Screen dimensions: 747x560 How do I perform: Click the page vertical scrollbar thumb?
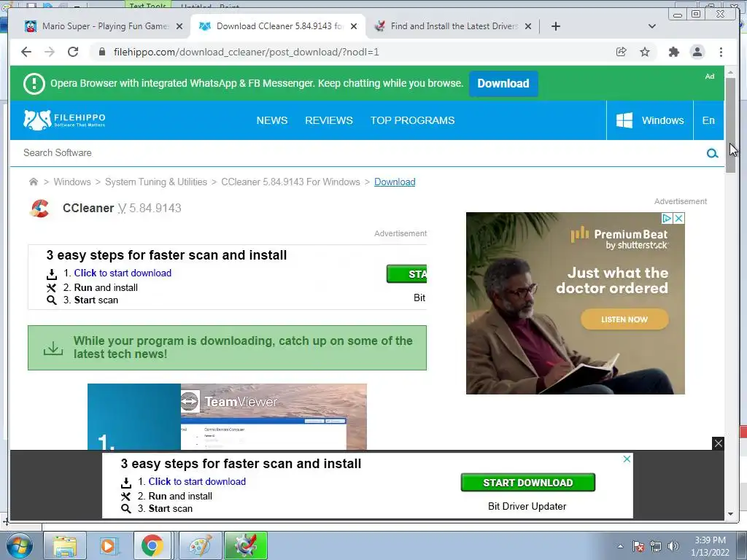pyautogui.click(x=730, y=125)
